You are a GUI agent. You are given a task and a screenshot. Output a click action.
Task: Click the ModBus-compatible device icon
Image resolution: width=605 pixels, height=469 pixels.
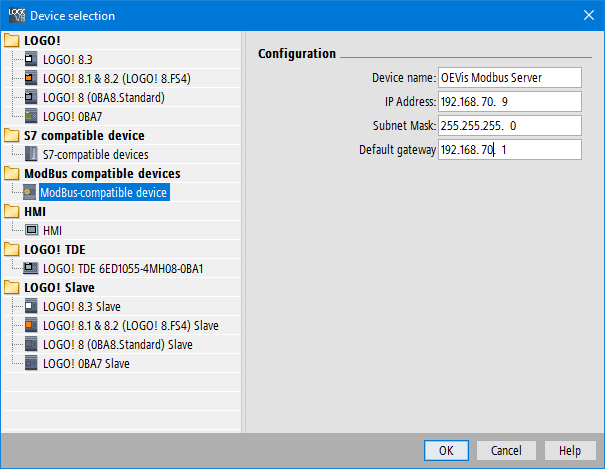coord(30,193)
